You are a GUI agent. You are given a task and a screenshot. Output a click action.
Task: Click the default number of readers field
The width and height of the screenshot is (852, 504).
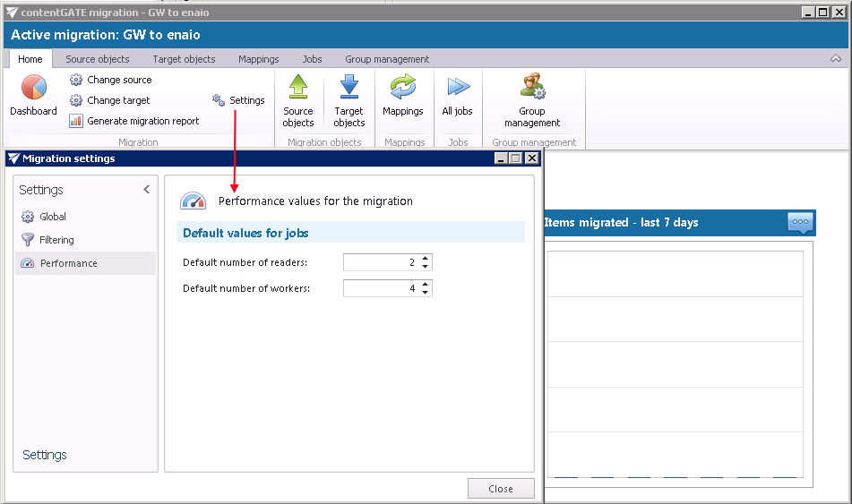click(381, 262)
